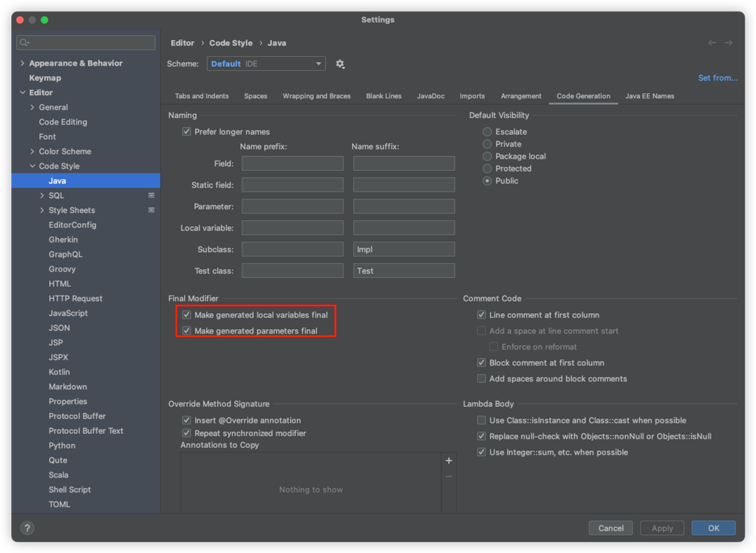Remove annotation with minus icon
The width and height of the screenshot is (756, 553).
[449, 477]
